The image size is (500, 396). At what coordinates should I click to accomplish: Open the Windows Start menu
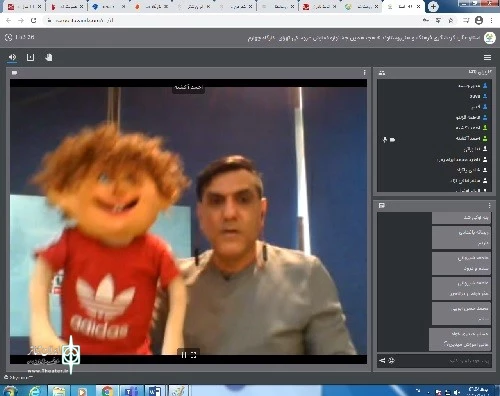coord(9,391)
